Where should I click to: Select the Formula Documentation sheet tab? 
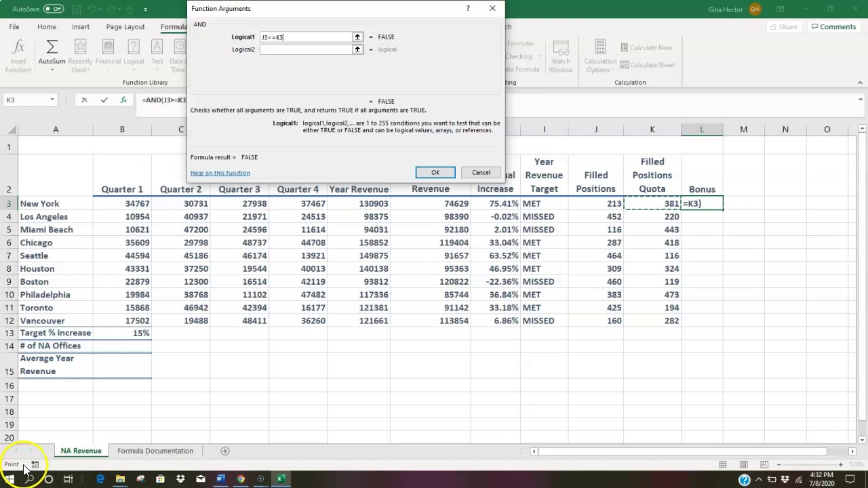click(x=155, y=451)
